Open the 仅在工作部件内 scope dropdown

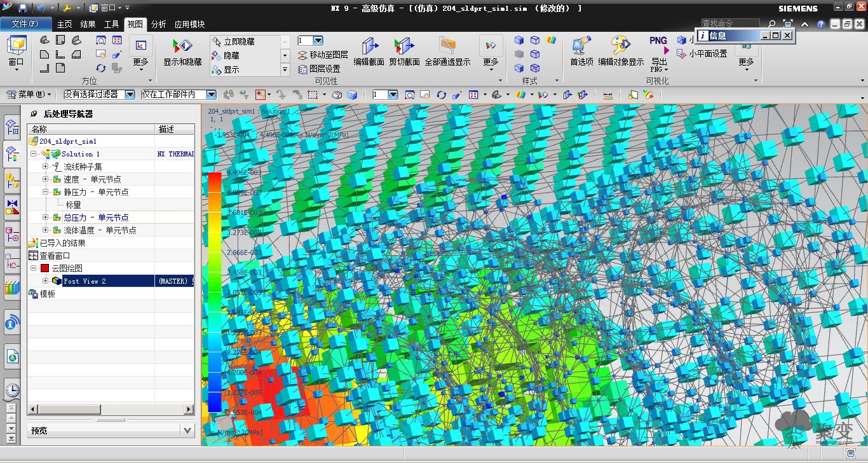(x=211, y=95)
